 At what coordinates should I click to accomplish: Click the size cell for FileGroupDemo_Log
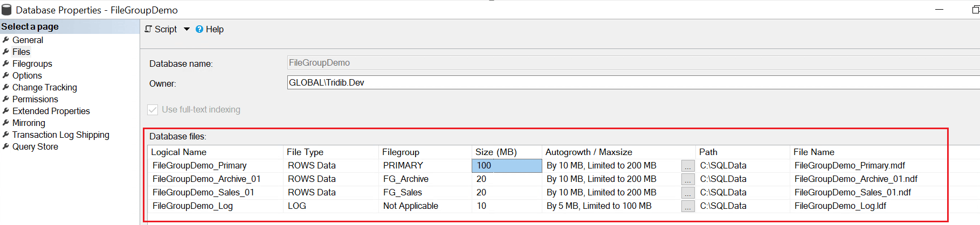507,206
